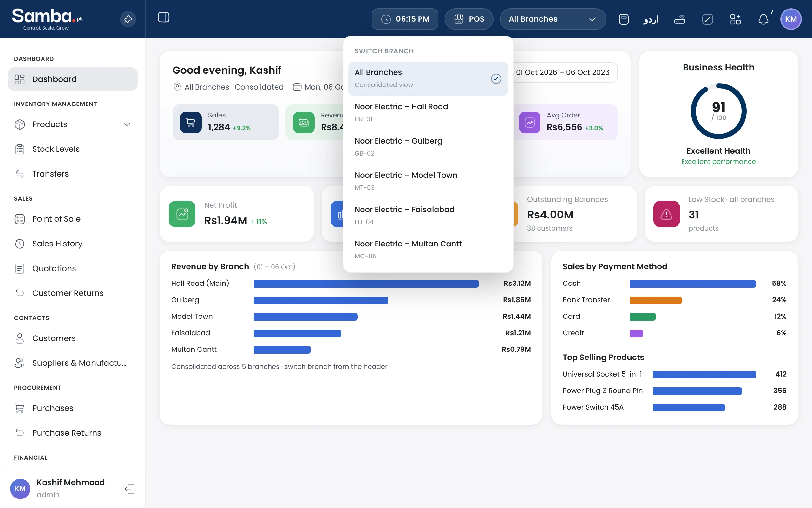Open Customers under Contacts
812x508 pixels.
tap(72, 338)
